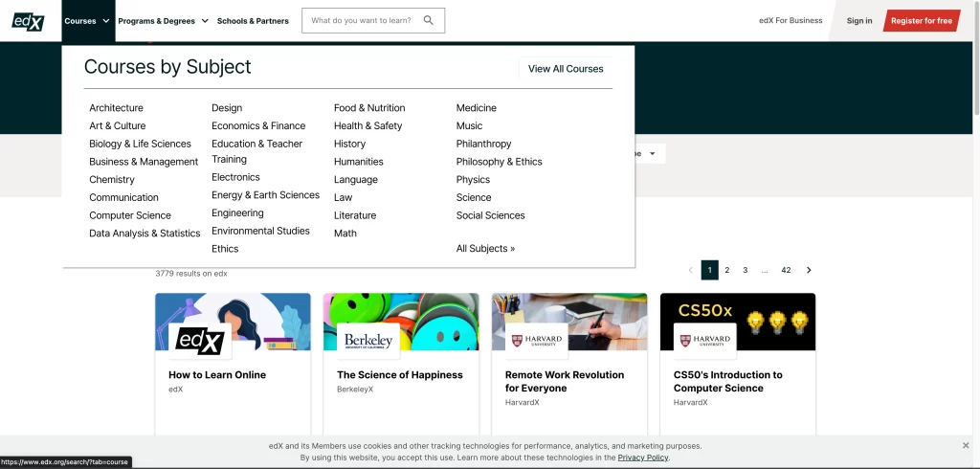Open Schools & Partners menu item
The width and height of the screenshot is (980, 469).
coord(253,21)
